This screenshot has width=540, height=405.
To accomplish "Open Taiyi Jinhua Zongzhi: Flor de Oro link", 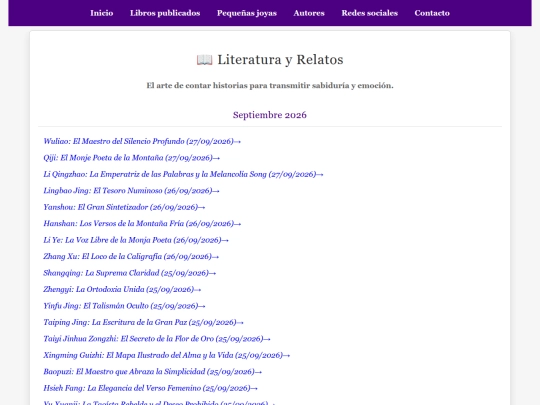I will (157, 339).
